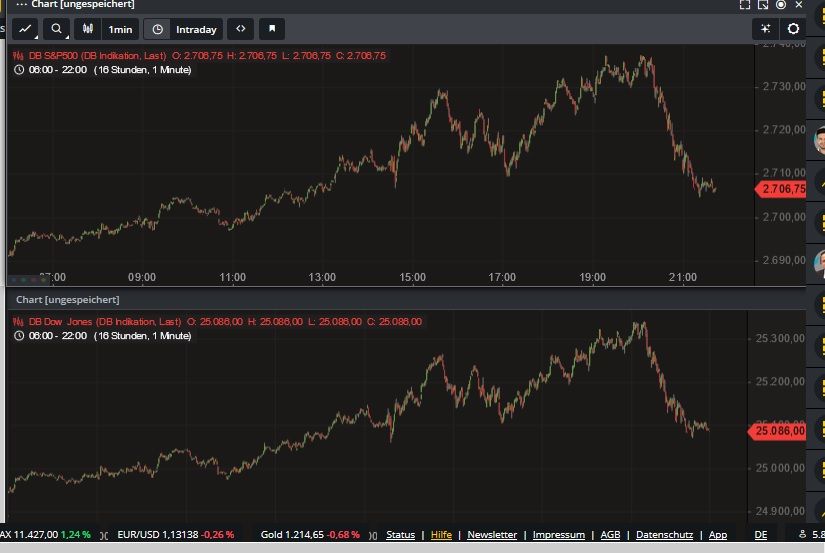The height and width of the screenshot is (553, 825).
Task: Click the S&P500 price label 2.706,75
Action: 782,189
